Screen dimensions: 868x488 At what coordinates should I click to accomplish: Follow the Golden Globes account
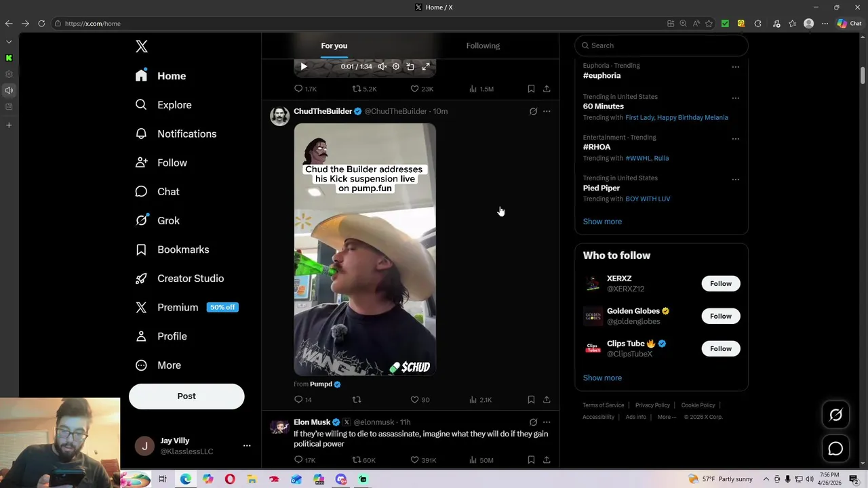pos(721,317)
